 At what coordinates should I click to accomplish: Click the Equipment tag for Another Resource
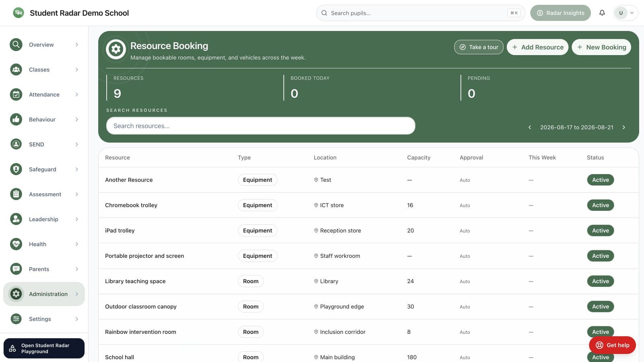point(258,180)
